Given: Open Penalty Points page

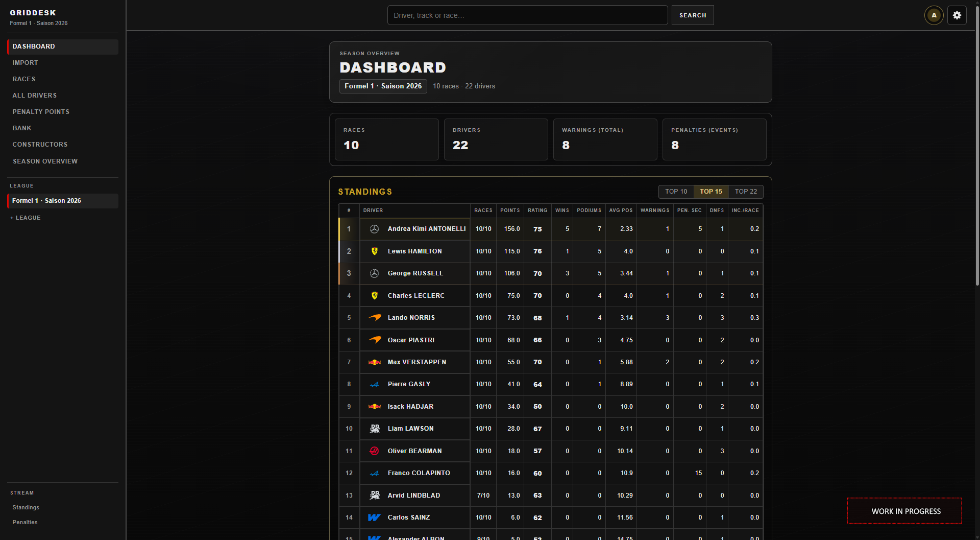Looking at the screenshot, I should coord(63,112).
